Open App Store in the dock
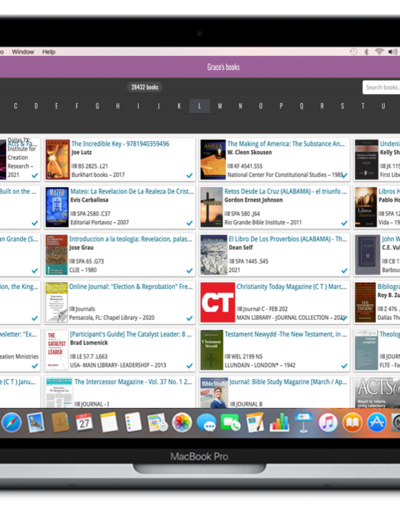This screenshot has width=400, height=516. [377, 422]
